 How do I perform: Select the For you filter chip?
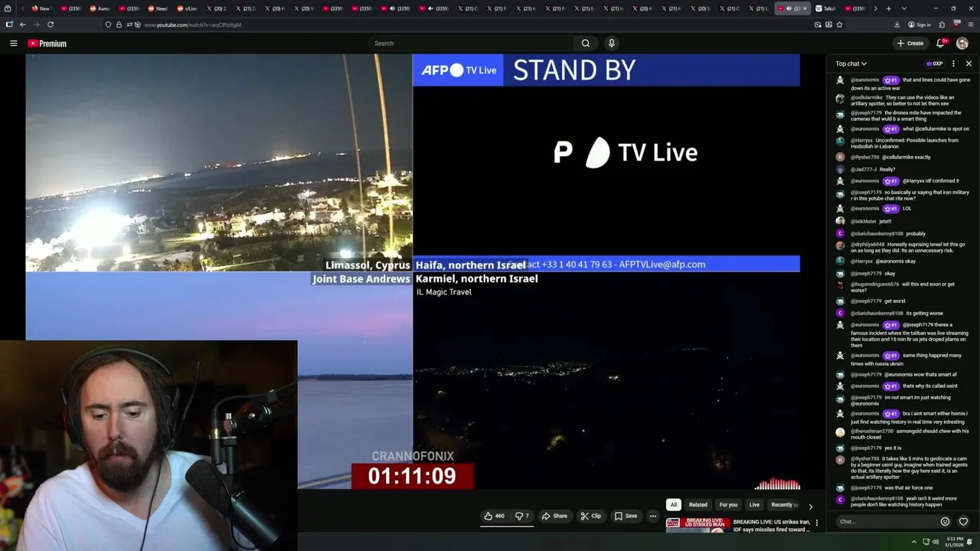[x=728, y=505]
